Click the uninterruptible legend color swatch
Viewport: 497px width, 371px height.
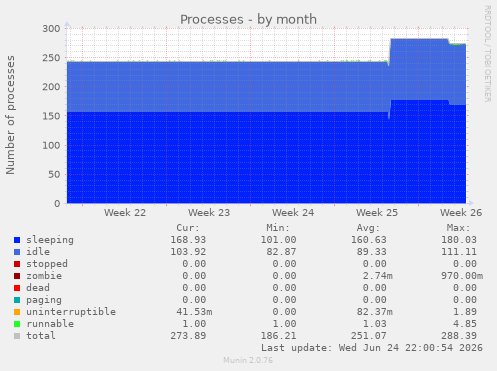(x=17, y=312)
